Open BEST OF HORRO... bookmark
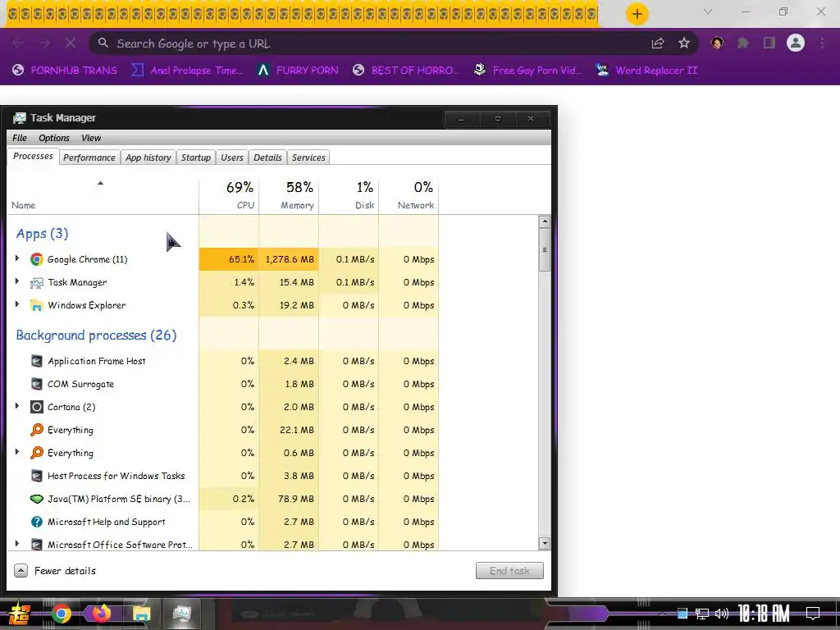 405,71
